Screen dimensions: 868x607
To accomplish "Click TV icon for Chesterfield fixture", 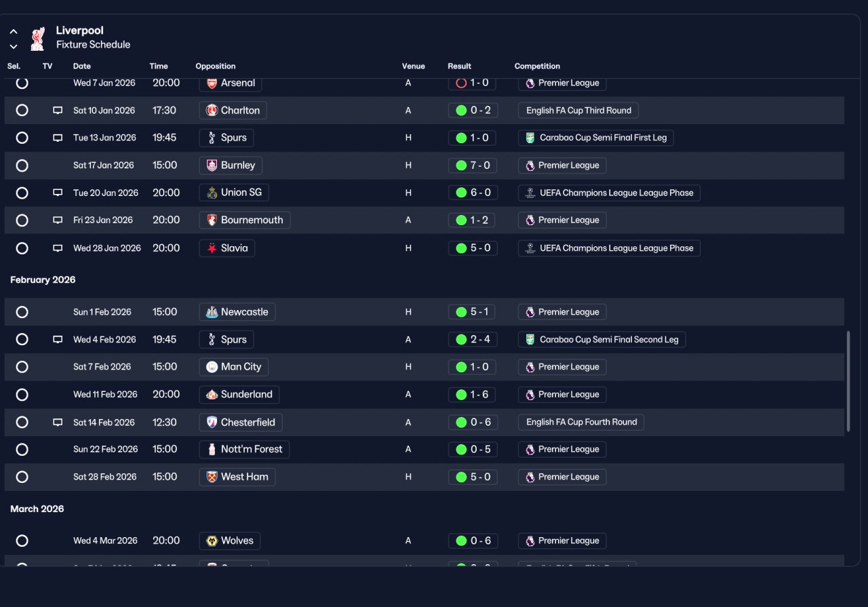I will (x=58, y=423).
